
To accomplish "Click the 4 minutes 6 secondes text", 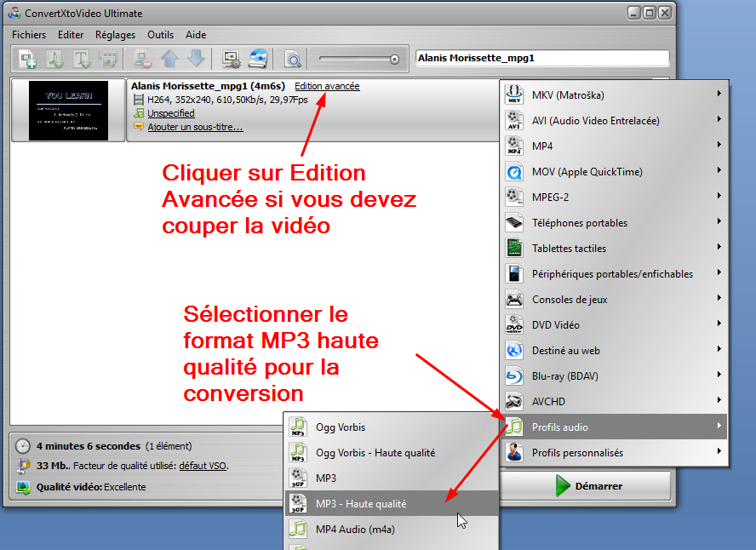I will [x=89, y=446].
